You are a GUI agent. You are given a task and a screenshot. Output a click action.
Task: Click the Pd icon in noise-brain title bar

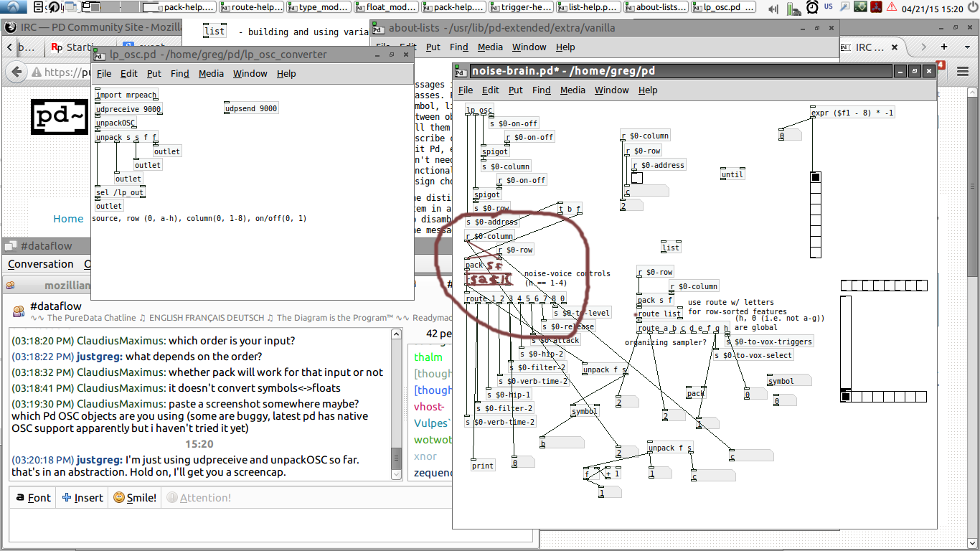pyautogui.click(x=462, y=71)
